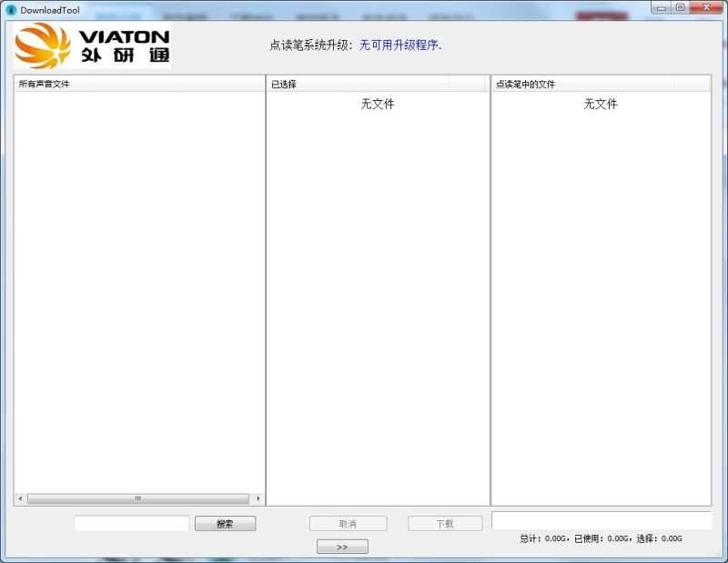Click the horizontal scrollbar of the left panel

(136, 498)
